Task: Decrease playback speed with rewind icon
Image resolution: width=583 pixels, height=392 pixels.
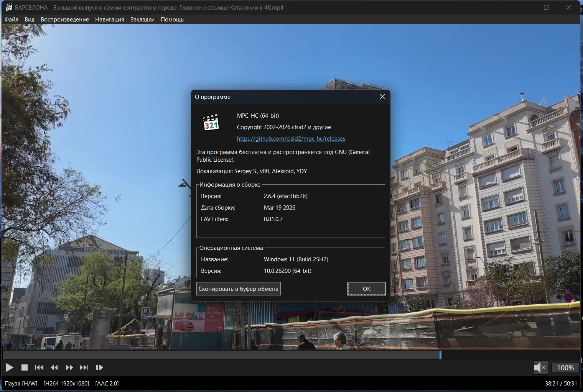Action: (54, 367)
